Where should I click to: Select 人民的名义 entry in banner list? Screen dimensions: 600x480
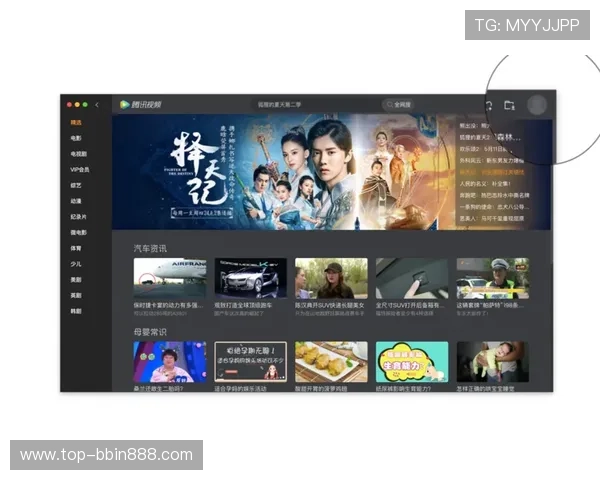click(485, 184)
